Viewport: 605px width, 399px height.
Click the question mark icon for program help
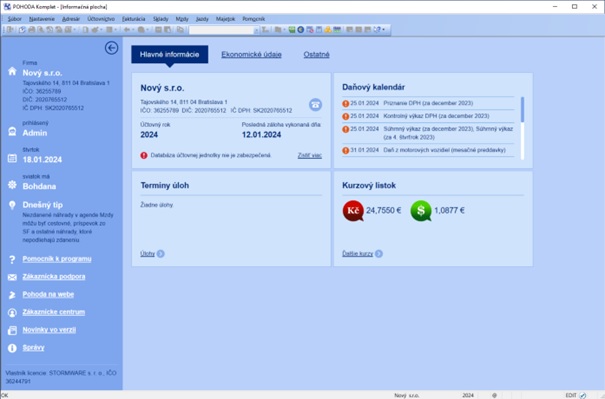pos(12,259)
